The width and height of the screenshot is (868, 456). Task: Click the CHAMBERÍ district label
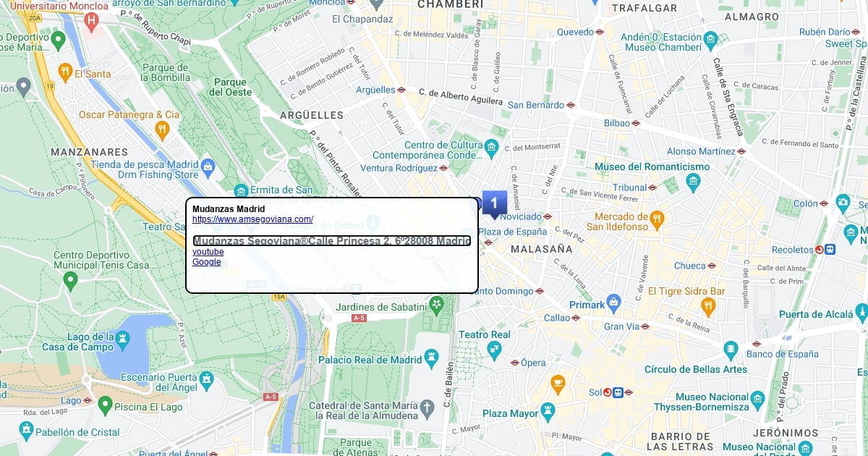point(451,4)
